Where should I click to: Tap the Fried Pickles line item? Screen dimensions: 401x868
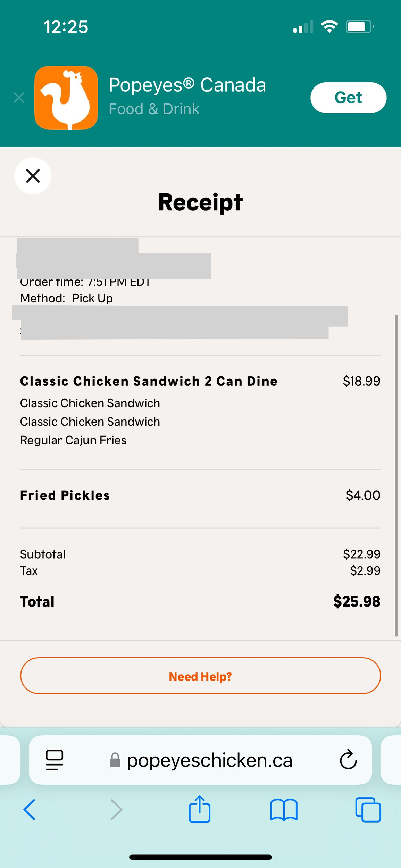(65, 495)
